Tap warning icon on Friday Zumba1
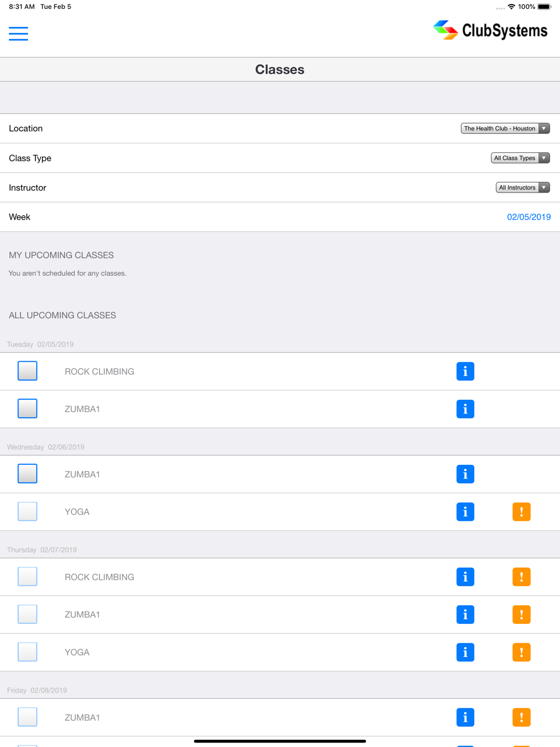This screenshot has height=747, width=560. (521, 717)
